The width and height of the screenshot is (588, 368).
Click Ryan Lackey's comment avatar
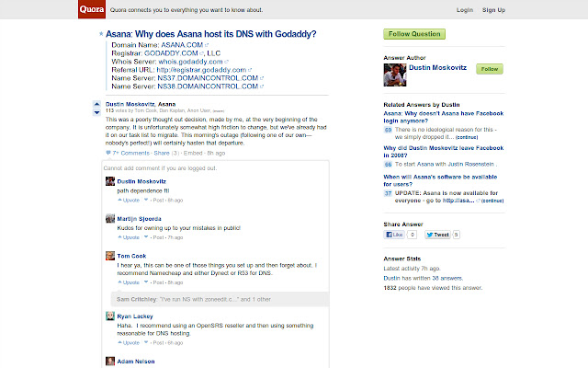tap(110, 316)
